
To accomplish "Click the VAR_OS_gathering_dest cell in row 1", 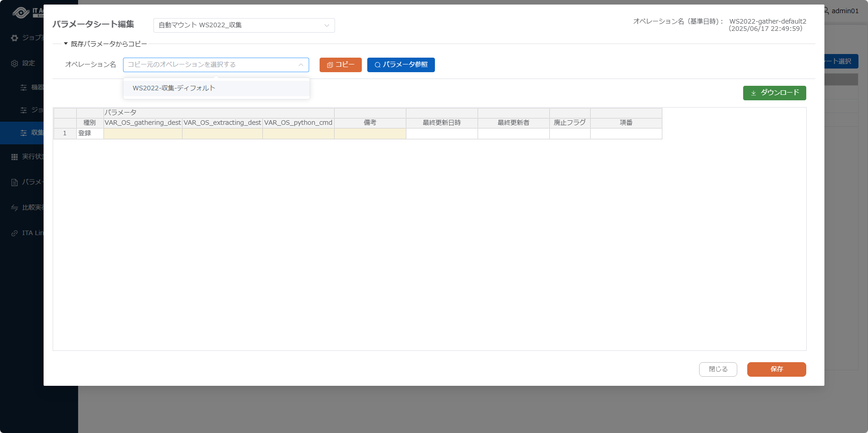I will click(x=143, y=133).
